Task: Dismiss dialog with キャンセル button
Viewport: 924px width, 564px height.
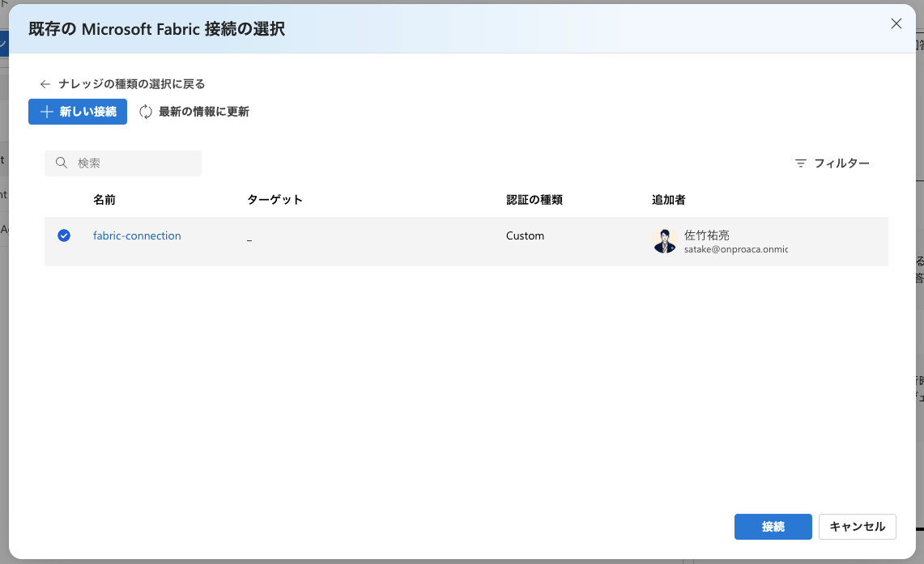Action: pyautogui.click(x=858, y=527)
